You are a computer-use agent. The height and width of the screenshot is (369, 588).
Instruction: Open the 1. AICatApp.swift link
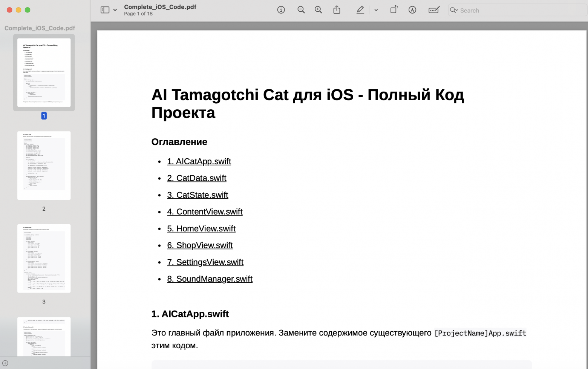click(x=199, y=161)
